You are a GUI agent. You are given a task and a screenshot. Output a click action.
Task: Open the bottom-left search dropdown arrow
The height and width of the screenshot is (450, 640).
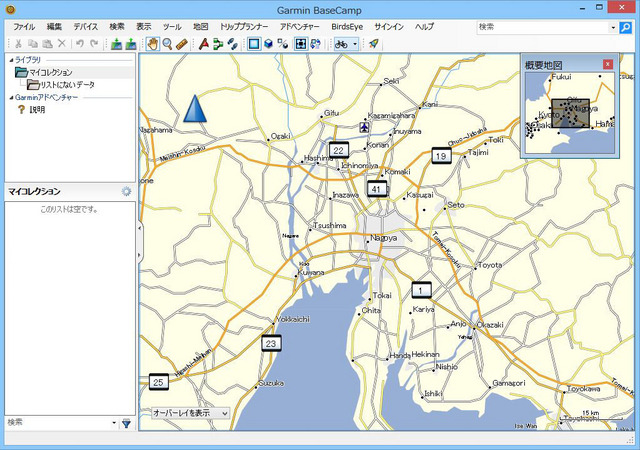pos(114,423)
